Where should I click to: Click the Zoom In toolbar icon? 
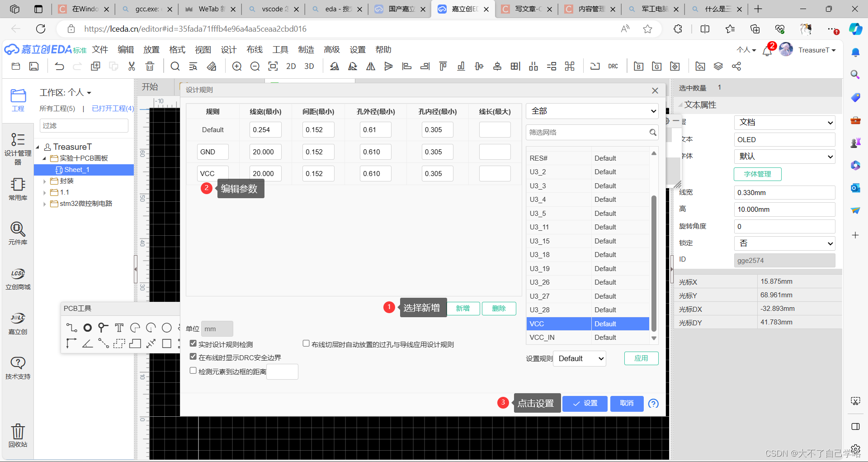tap(236, 66)
